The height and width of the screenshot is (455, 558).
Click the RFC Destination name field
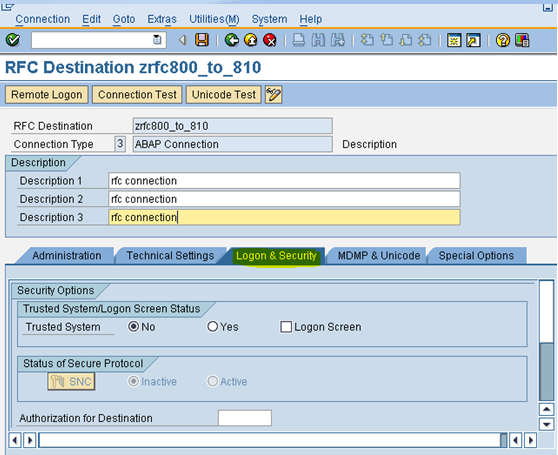232,126
